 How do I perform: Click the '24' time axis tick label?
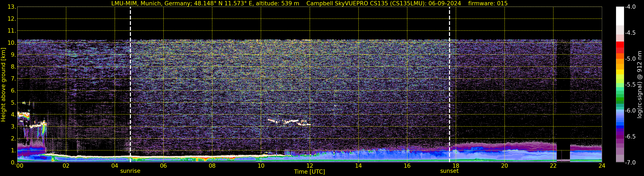[602, 166]
